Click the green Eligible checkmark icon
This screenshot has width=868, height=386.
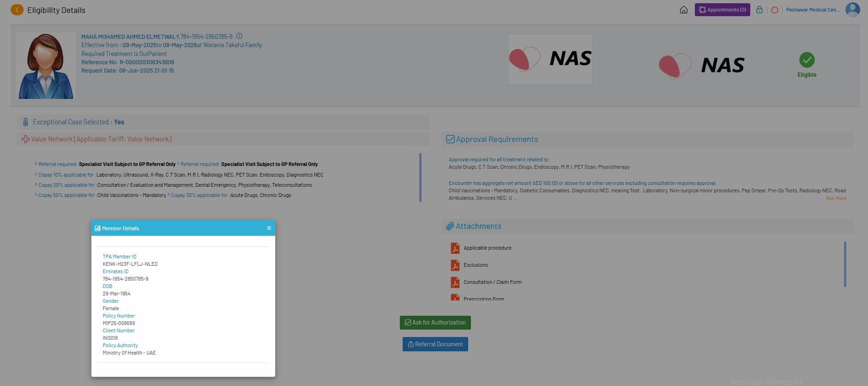pyautogui.click(x=807, y=60)
